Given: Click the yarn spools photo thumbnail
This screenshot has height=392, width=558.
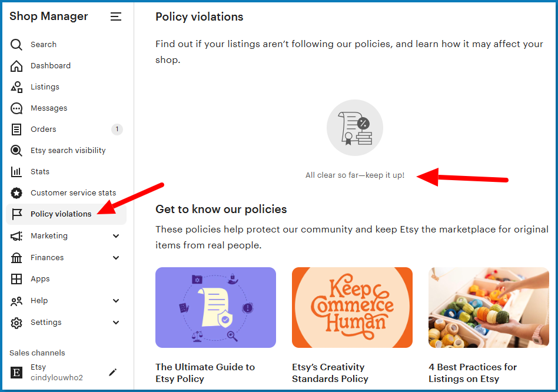Looking at the screenshot, I should (489, 308).
